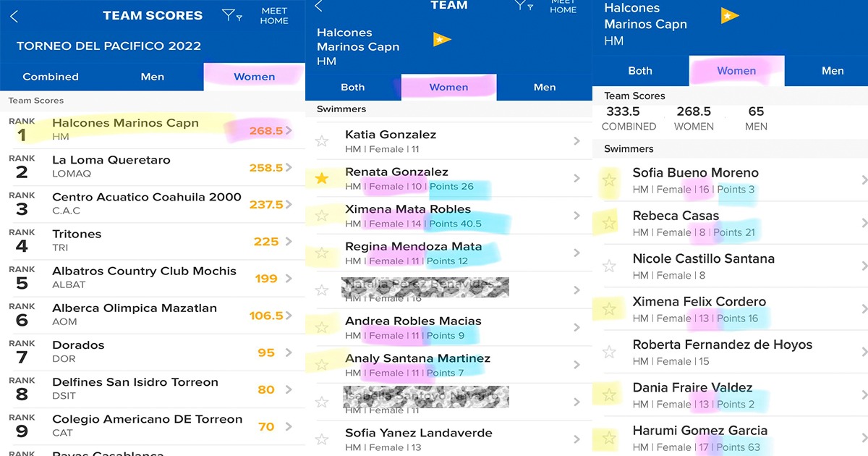Viewport: 868px width, 456px height.
Task: Select Men tab above the Katia Gonzalez list
Action: pos(545,87)
